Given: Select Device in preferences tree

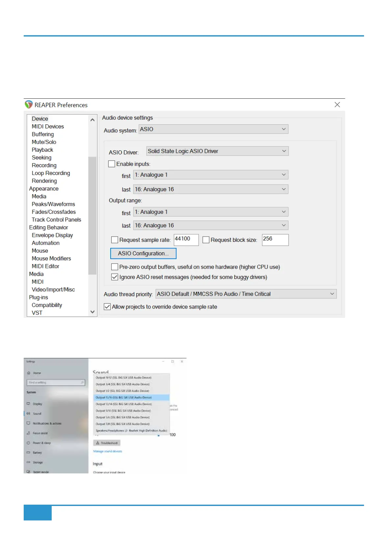Looking at the screenshot, I should [x=40, y=119].
